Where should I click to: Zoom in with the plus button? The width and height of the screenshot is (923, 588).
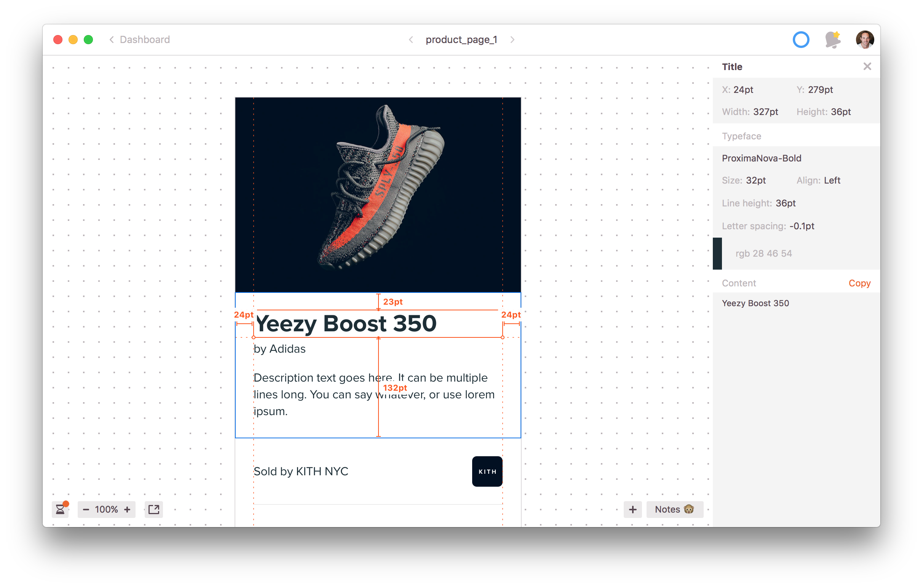pyautogui.click(x=127, y=509)
